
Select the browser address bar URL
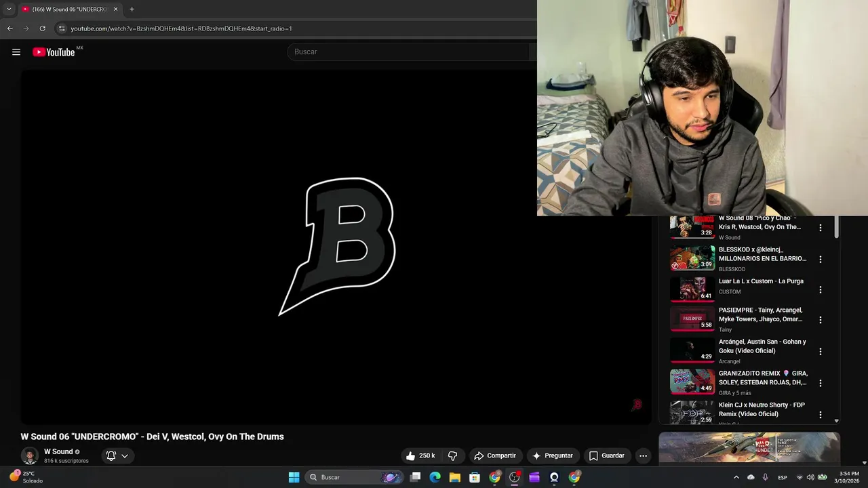click(181, 28)
